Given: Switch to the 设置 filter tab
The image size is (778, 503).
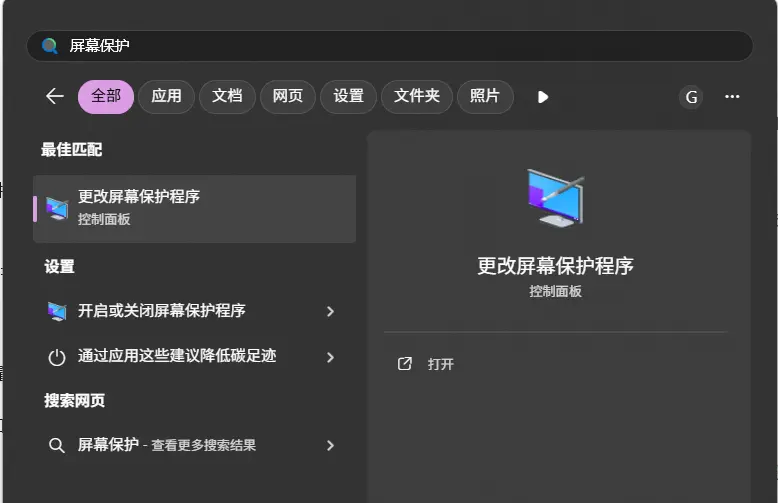Looking at the screenshot, I should [348, 96].
